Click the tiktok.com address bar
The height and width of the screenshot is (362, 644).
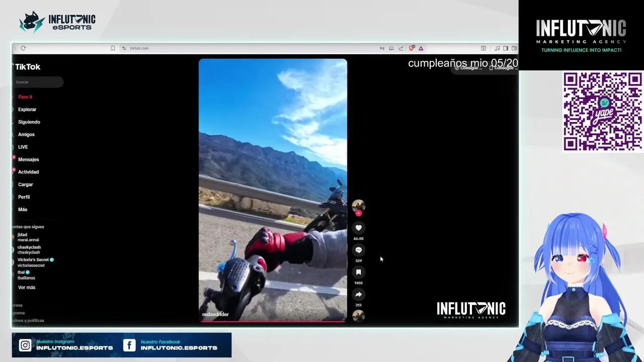point(139,48)
